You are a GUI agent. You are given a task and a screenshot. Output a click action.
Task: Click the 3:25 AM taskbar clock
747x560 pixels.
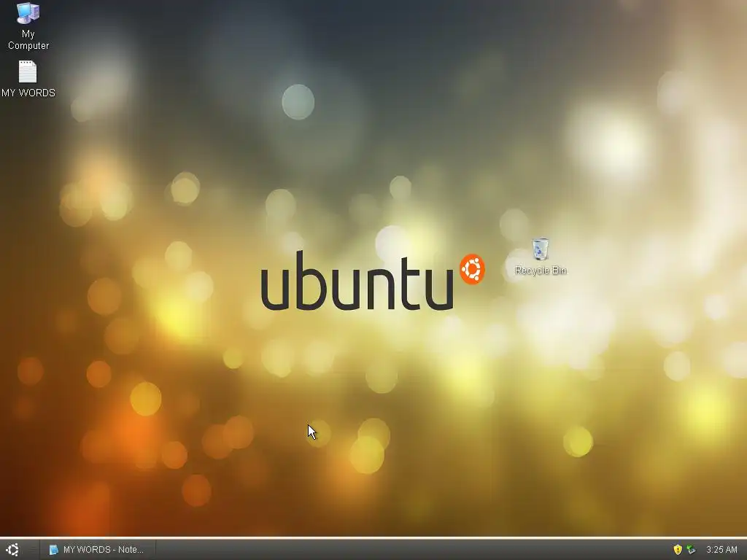coord(721,550)
